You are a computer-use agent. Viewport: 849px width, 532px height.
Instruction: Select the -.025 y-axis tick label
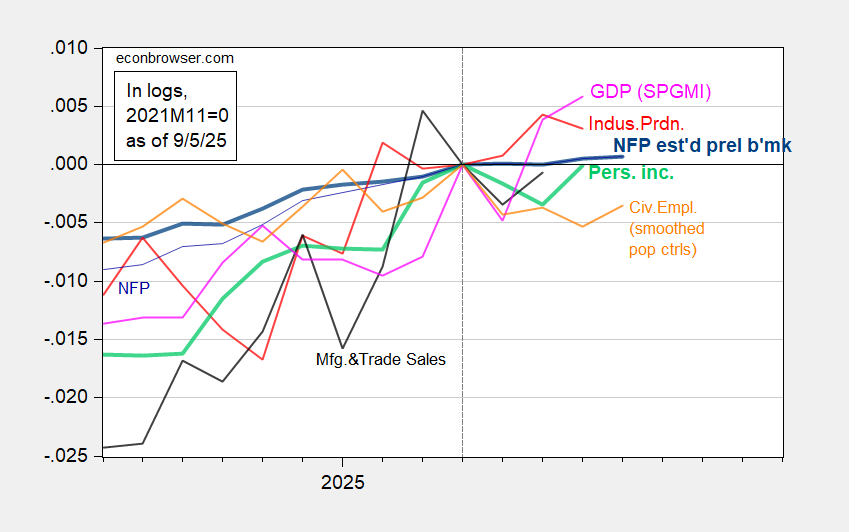click(x=67, y=457)
